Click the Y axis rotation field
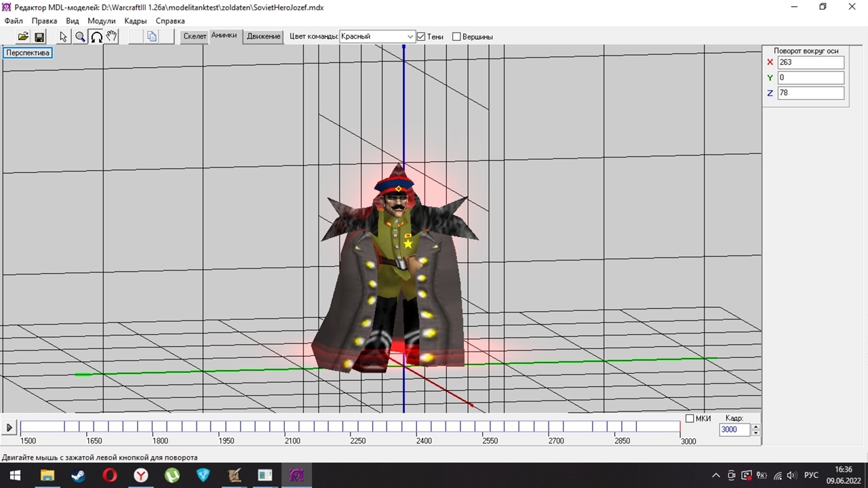868x488 pixels. [811, 78]
